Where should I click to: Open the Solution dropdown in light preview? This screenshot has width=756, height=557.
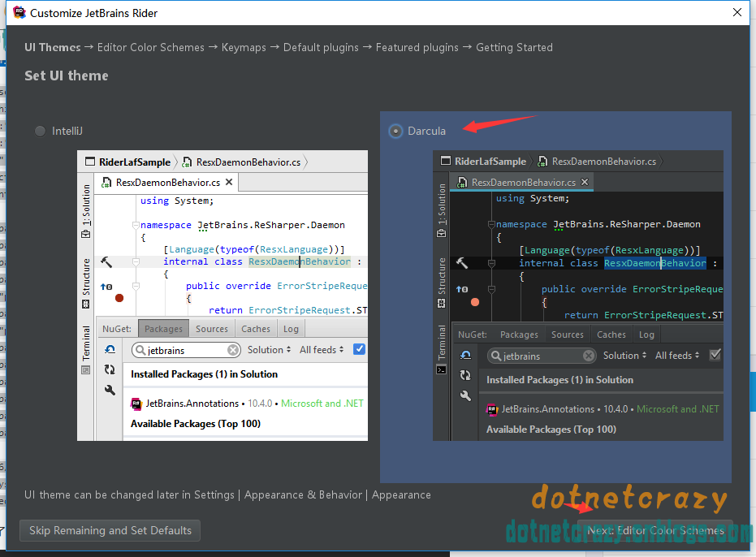(x=270, y=350)
